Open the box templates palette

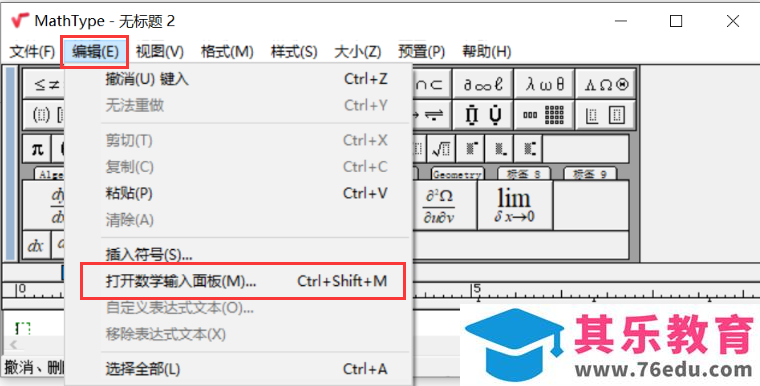pos(606,115)
